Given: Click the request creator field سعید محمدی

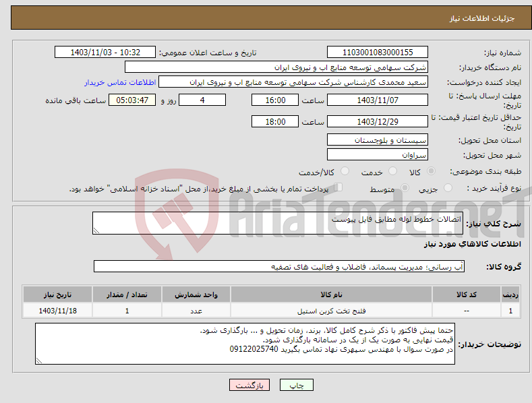Looking at the screenshot, I should (293, 82).
